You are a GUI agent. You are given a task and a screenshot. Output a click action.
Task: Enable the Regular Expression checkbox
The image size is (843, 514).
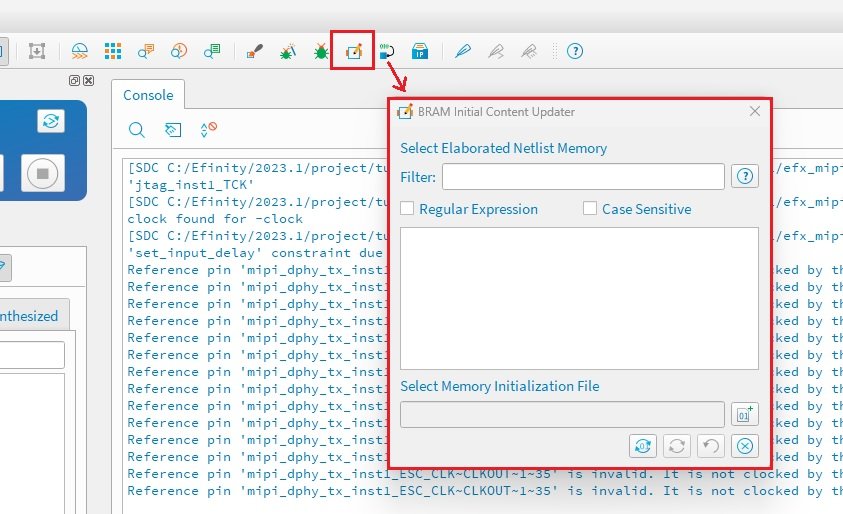click(407, 208)
